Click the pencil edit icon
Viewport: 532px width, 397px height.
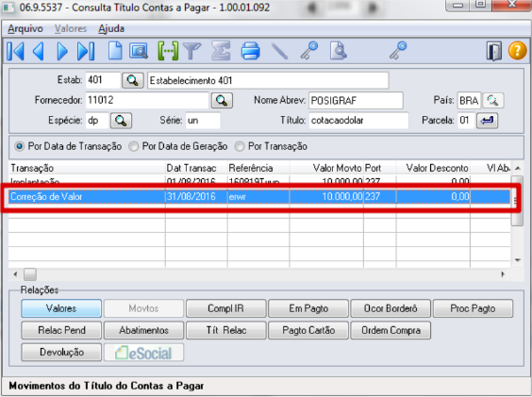pyautogui.click(x=280, y=51)
